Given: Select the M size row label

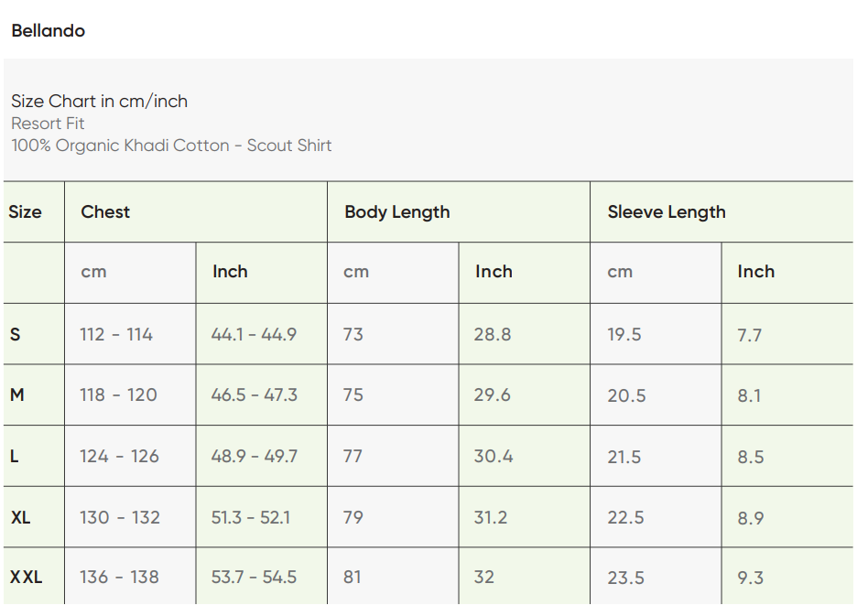Looking at the screenshot, I should pos(16,395).
